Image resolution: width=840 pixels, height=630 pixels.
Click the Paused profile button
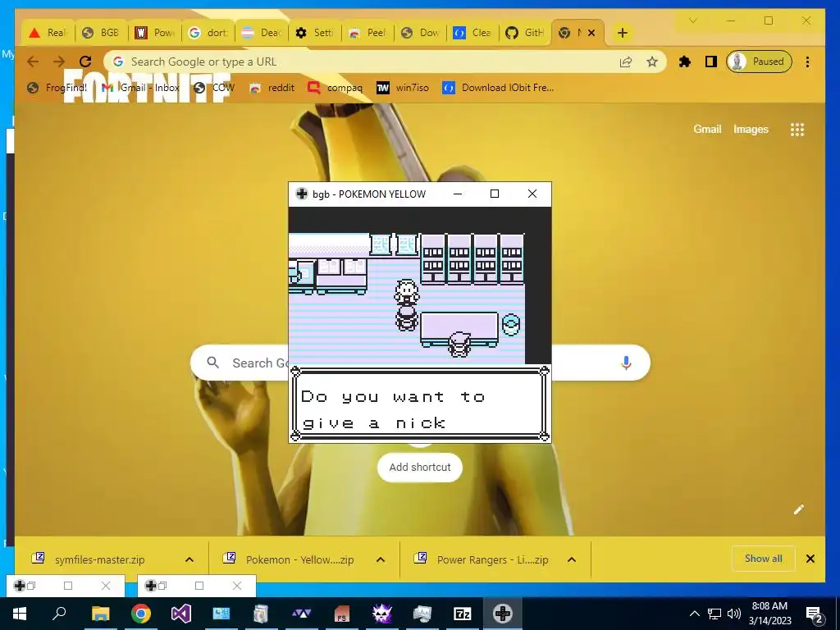(759, 62)
